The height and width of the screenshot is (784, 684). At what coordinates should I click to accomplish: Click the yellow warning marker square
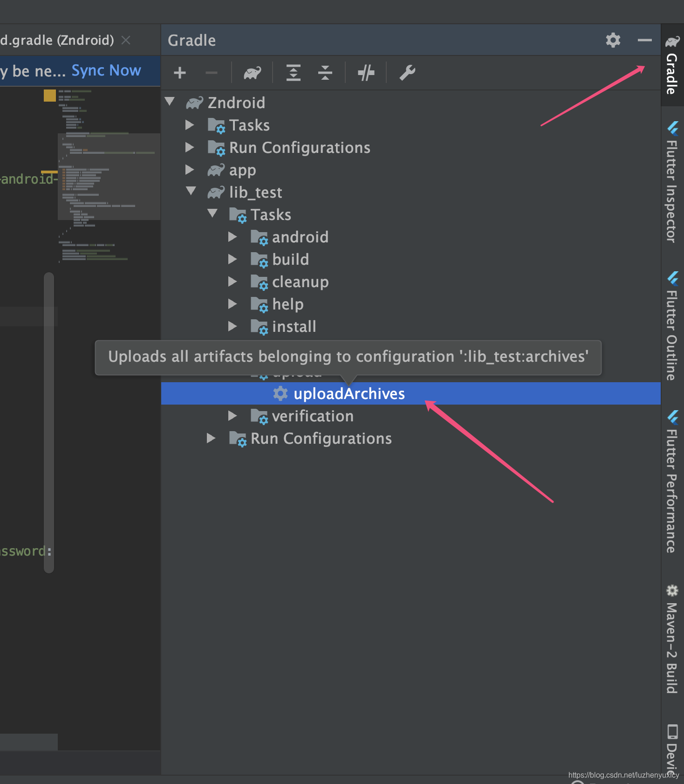50,96
